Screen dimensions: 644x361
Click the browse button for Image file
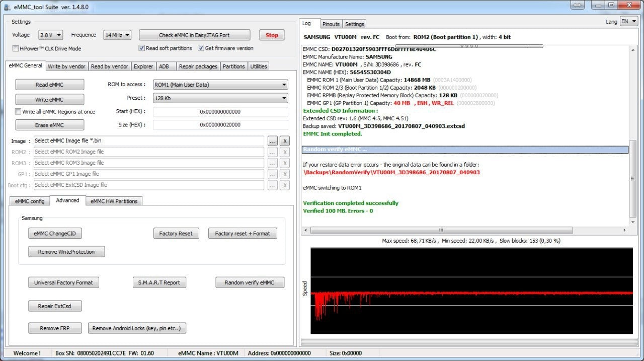(272, 141)
